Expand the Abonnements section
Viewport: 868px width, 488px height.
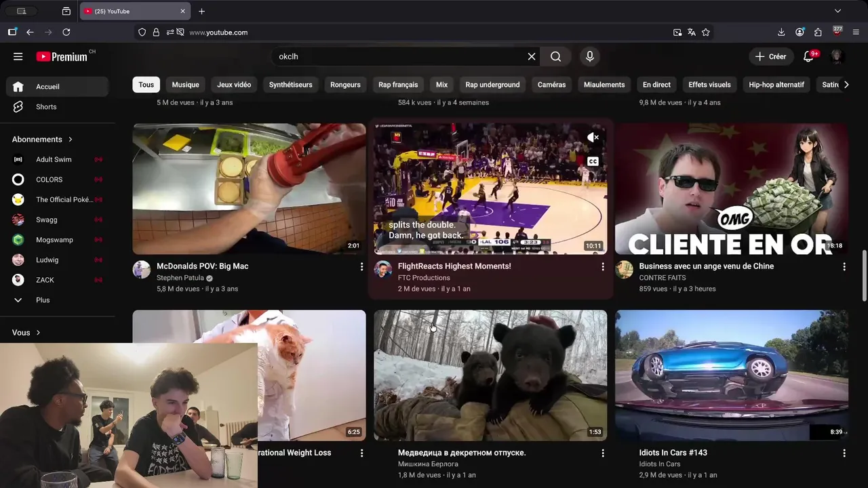point(42,139)
